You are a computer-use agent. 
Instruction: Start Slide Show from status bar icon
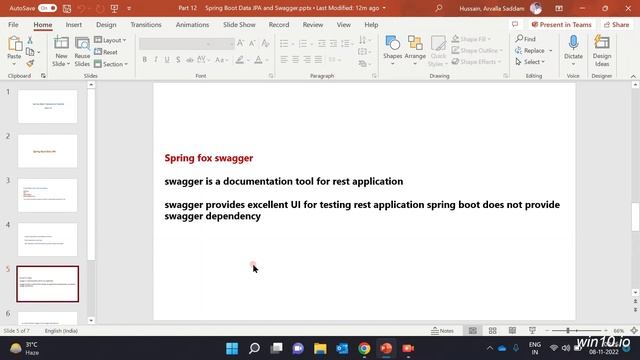point(532,331)
